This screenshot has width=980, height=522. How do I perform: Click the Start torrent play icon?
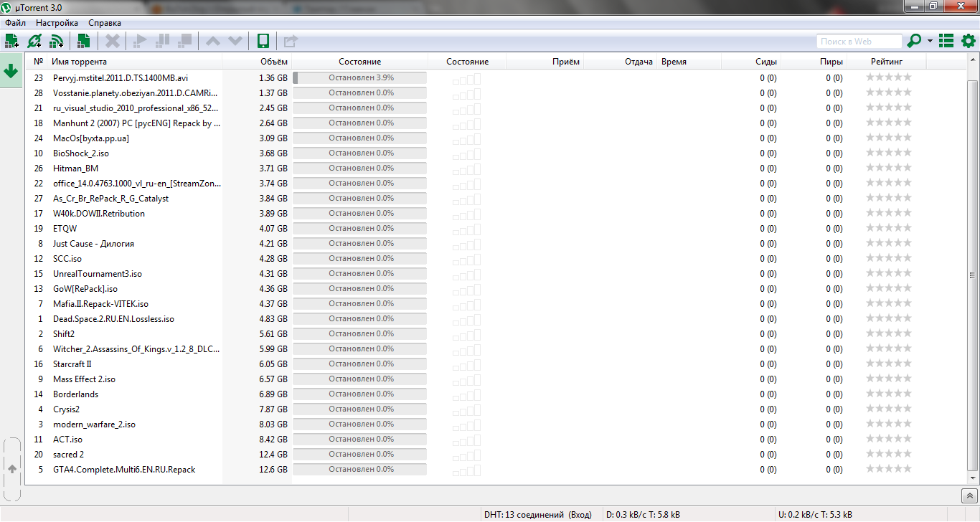click(139, 41)
